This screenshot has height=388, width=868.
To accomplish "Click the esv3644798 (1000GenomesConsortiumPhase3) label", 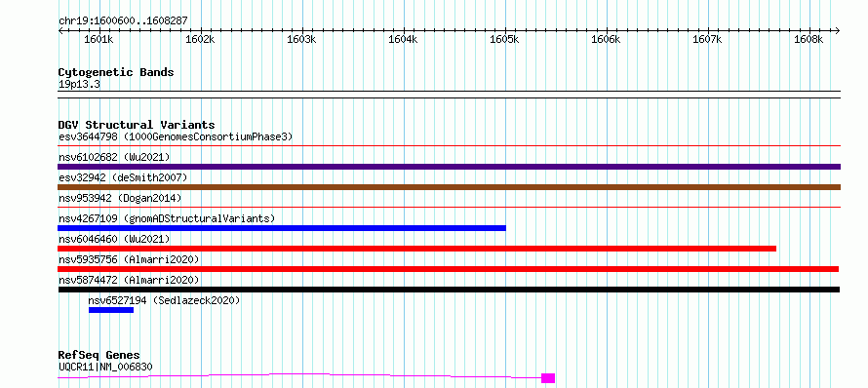I will (x=176, y=136).
